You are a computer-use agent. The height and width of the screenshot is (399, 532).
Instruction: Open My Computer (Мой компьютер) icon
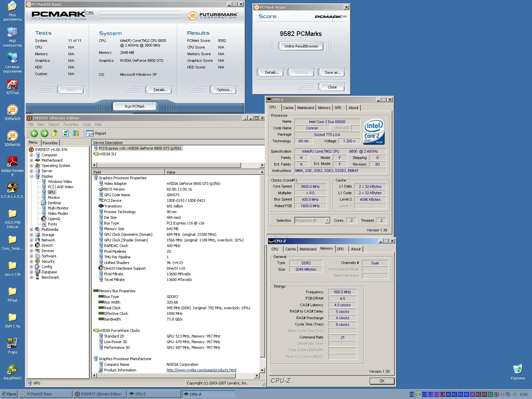click(12, 37)
